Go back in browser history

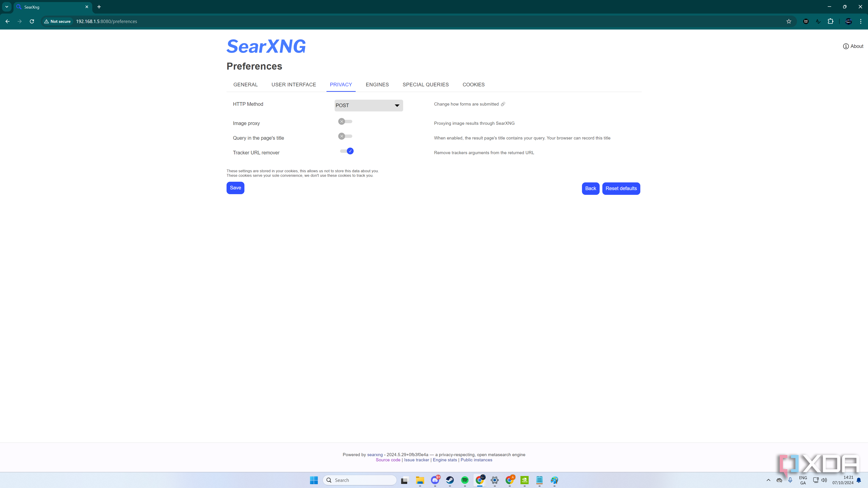(x=7, y=21)
